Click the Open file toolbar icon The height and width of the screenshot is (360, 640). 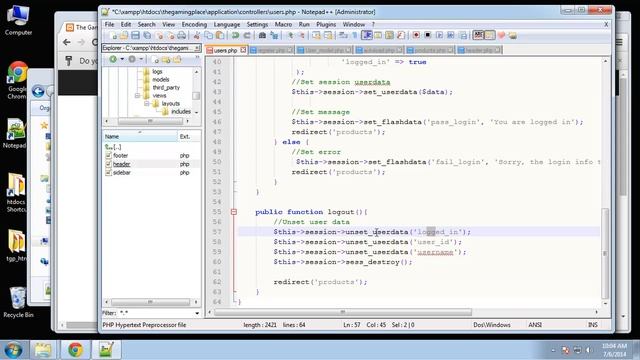point(124,36)
